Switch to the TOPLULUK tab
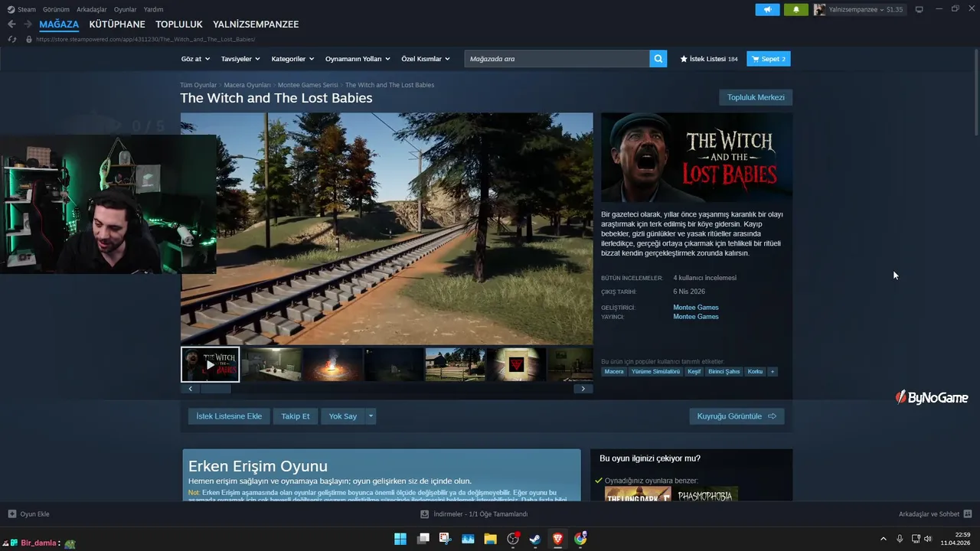Image resolution: width=980 pixels, height=551 pixels. click(x=179, y=24)
